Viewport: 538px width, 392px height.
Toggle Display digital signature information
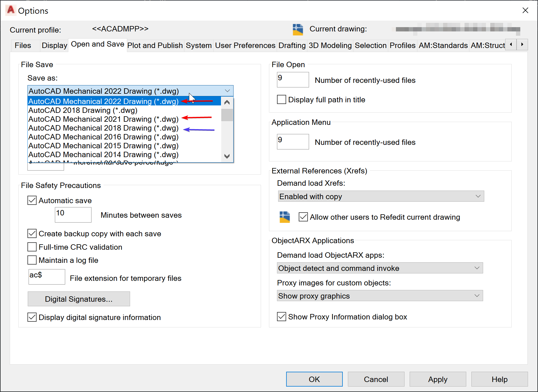(x=32, y=317)
